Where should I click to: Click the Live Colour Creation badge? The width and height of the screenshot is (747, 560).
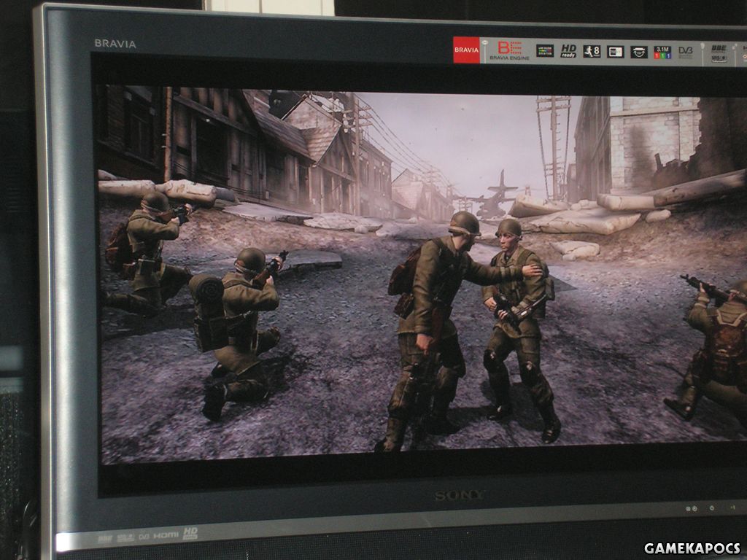click(544, 51)
